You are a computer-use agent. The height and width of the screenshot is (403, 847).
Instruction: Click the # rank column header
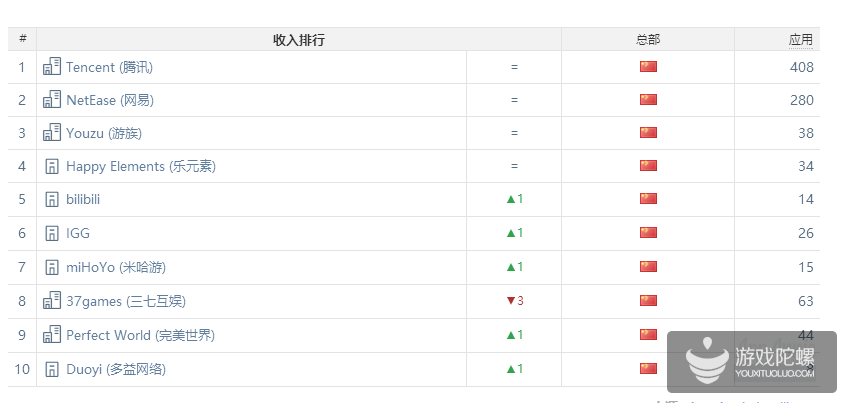click(22, 40)
